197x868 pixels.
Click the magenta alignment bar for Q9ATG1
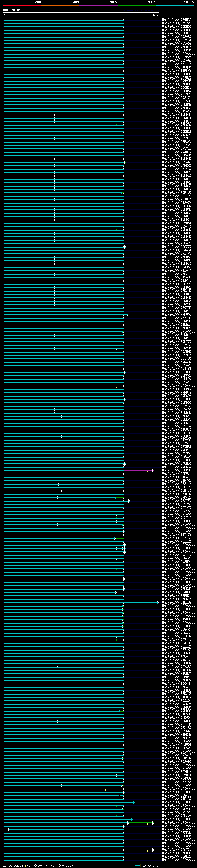point(139,850)
